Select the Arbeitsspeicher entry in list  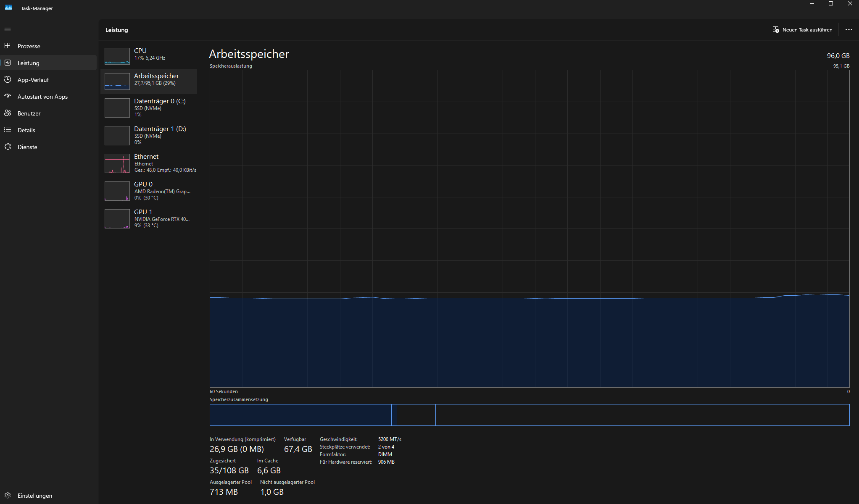[x=156, y=79]
